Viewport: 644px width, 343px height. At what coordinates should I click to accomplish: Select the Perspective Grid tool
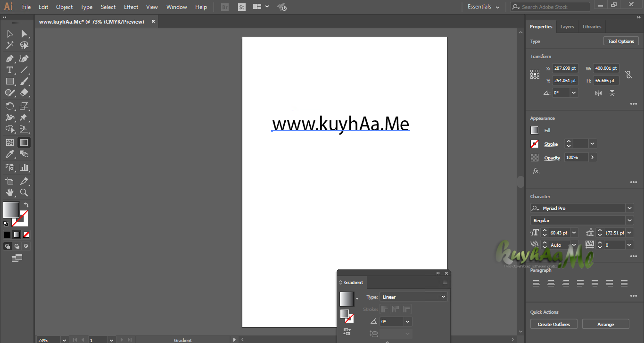coord(24,129)
